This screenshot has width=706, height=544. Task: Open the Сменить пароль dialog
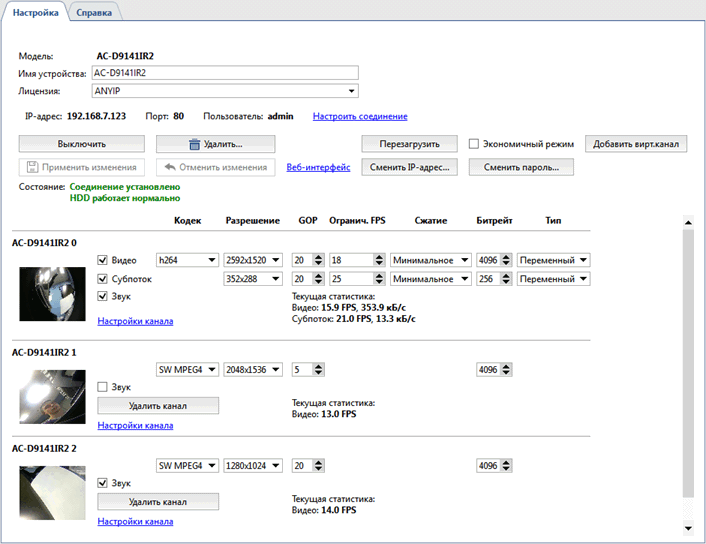(521, 167)
